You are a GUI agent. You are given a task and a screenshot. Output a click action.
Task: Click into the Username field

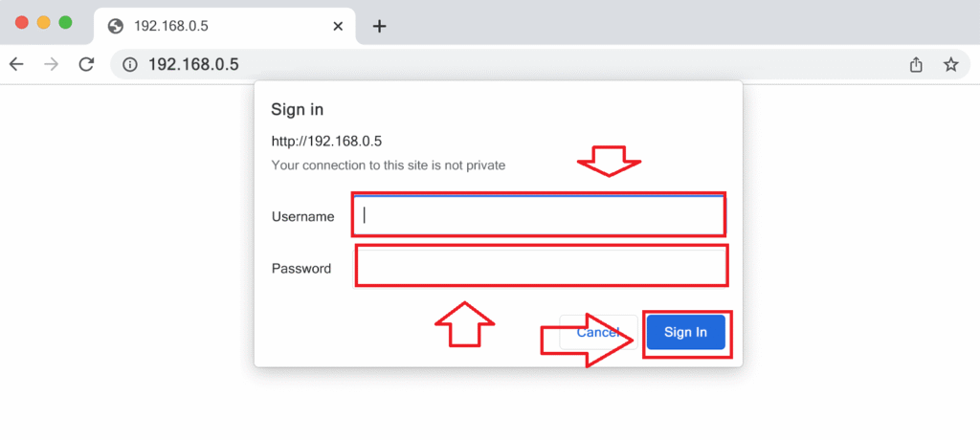[539, 214]
